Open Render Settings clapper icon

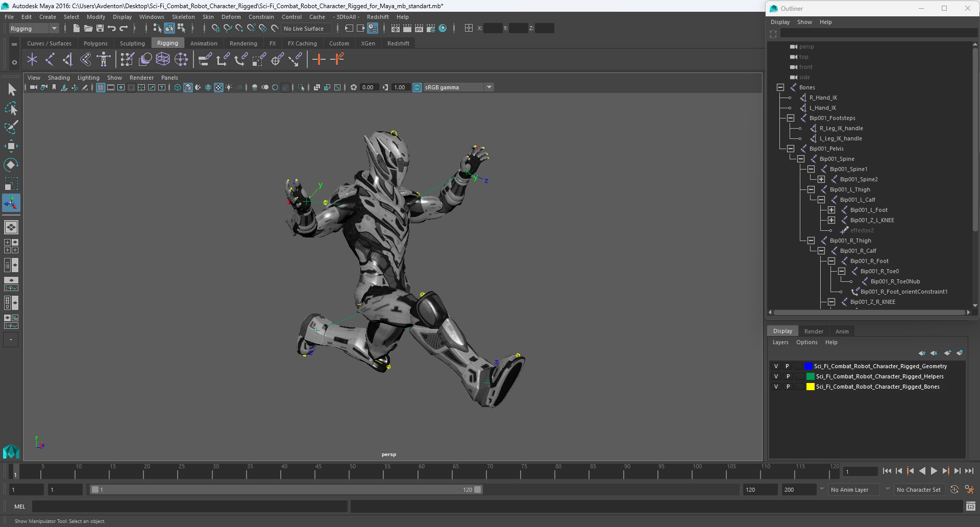(431, 28)
